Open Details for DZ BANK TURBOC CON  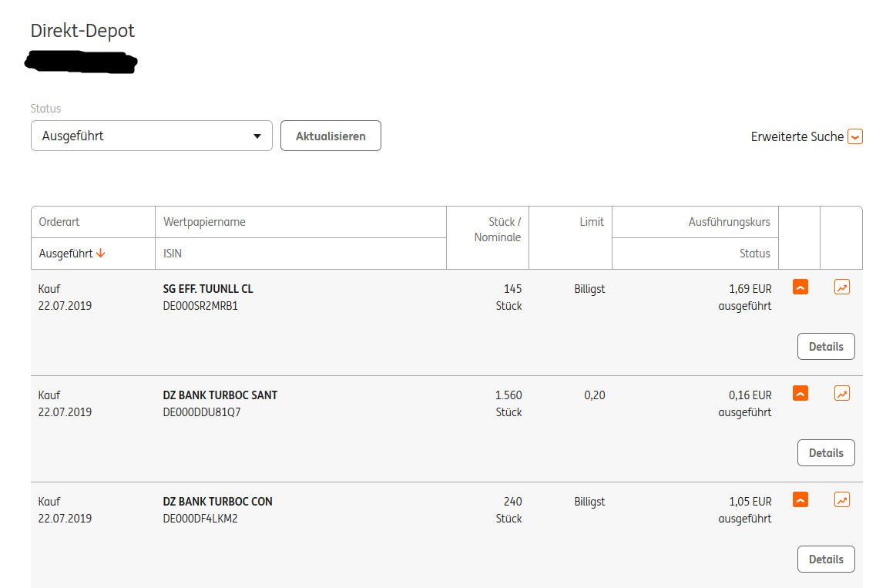click(x=826, y=559)
